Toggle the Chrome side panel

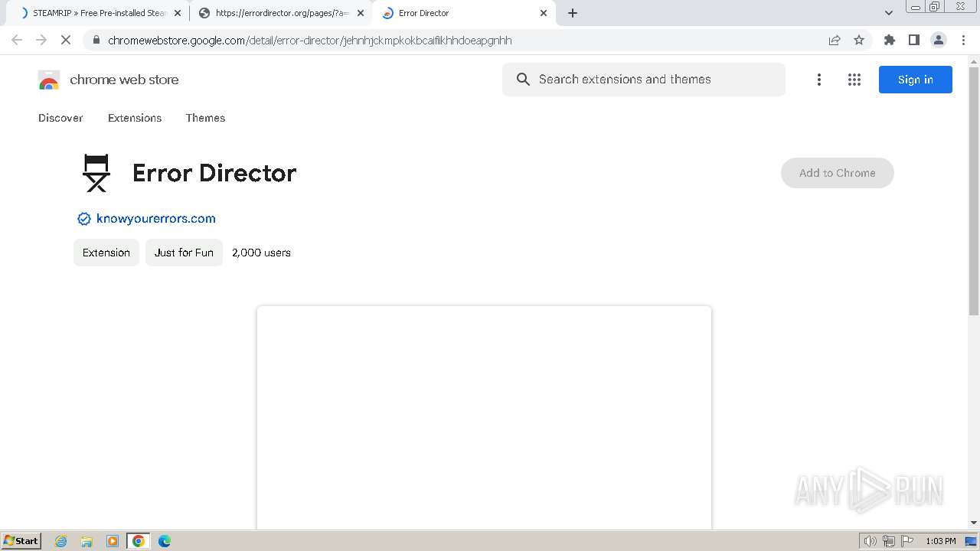(x=914, y=41)
